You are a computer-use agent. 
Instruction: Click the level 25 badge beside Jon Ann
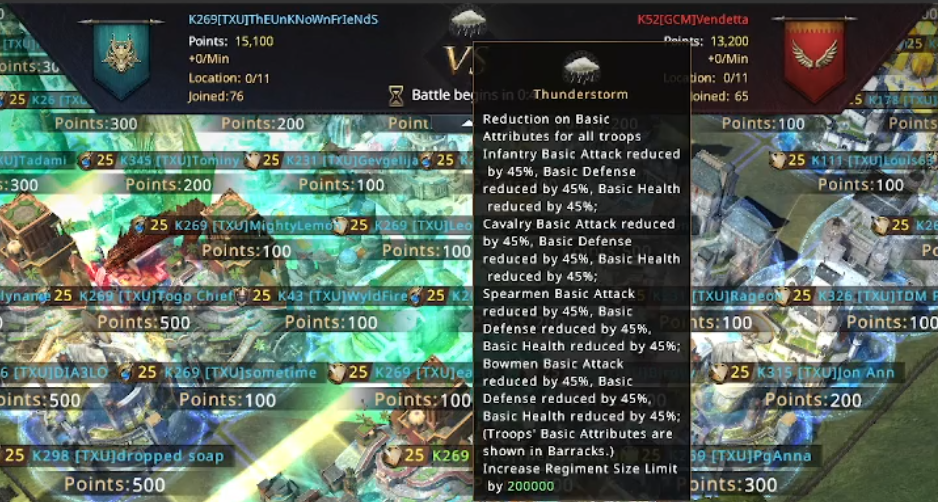732,372
